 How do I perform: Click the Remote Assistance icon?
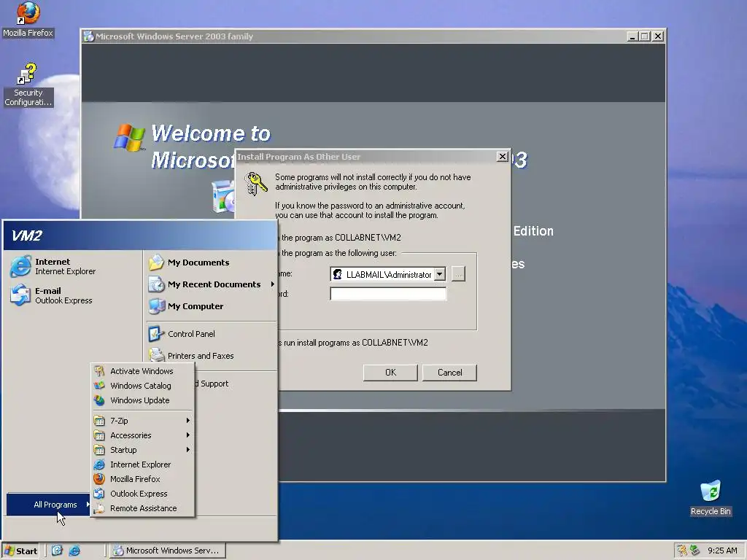99,508
